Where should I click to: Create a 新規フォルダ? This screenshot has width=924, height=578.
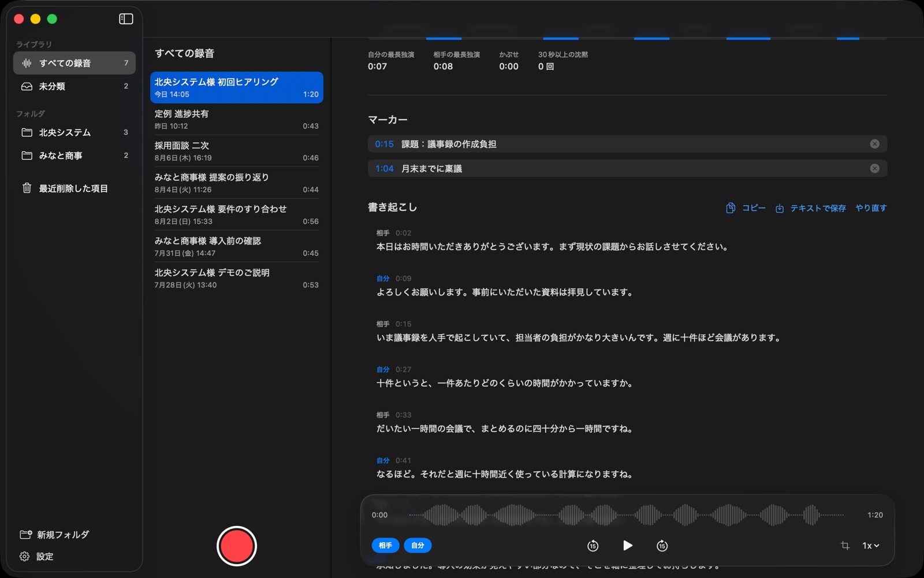54,535
